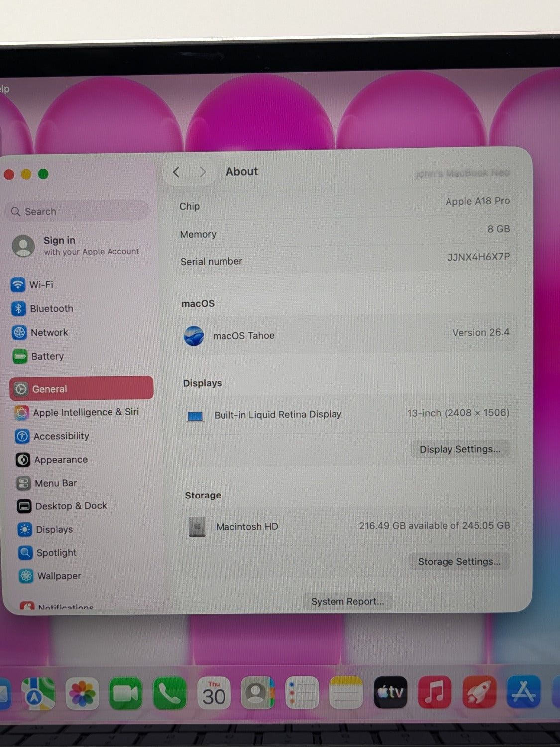Go forward with the right chevron

pyautogui.click(x=202, y=172)
